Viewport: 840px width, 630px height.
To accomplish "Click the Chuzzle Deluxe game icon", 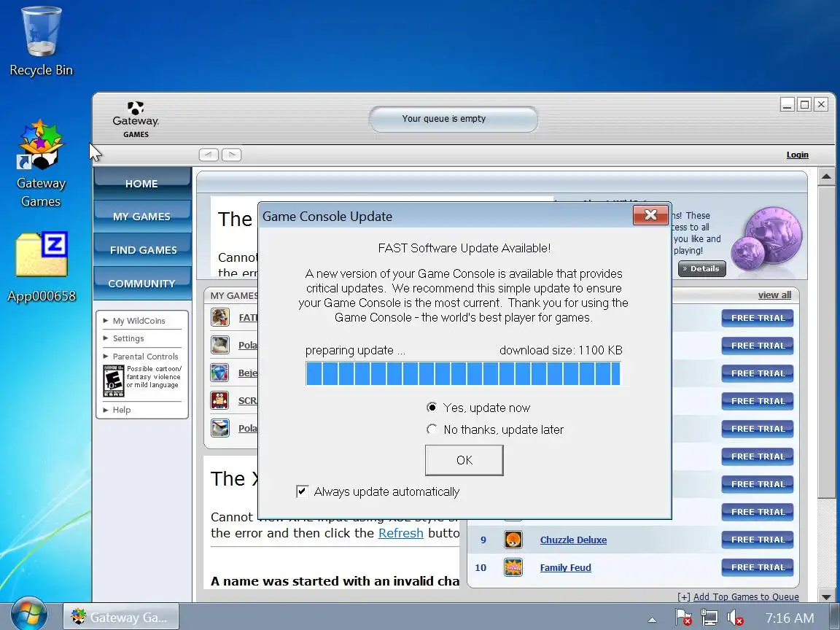I will pyautogui.click(x=513, y=540).
